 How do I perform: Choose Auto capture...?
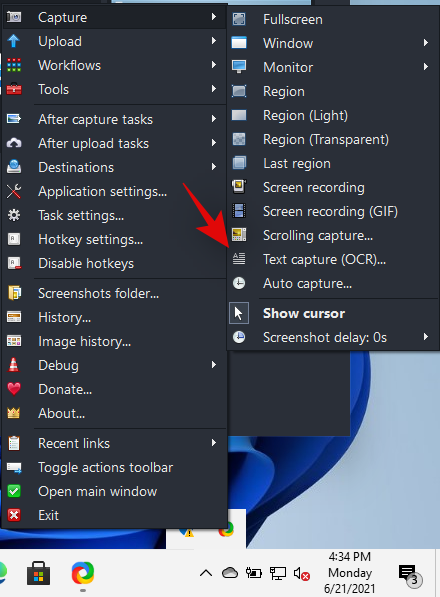pos(333,283)
